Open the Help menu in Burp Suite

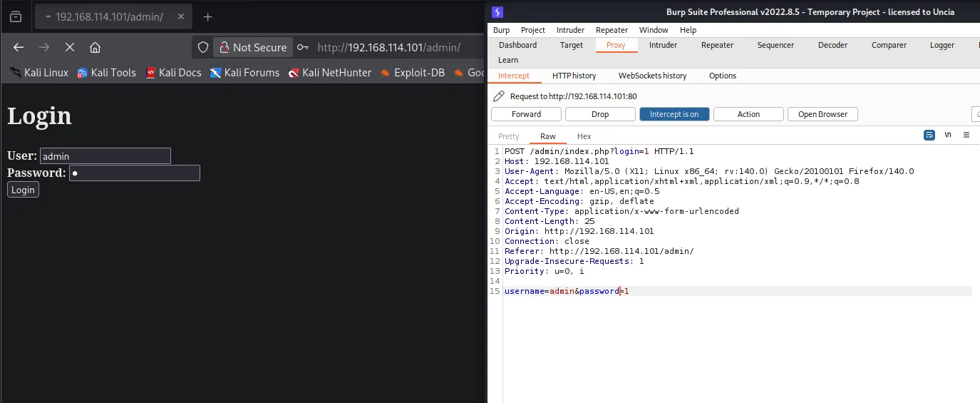click(x=688, y=30)
